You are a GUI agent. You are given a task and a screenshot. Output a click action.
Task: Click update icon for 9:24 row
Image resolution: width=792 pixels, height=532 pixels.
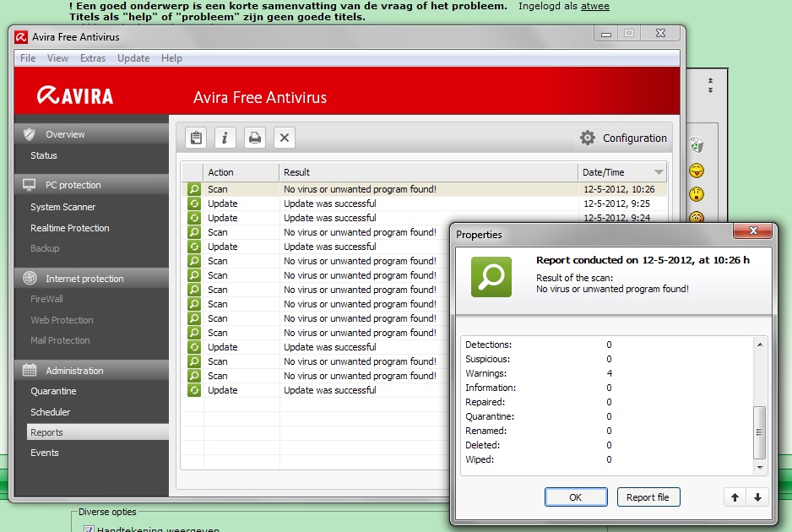pos(194,218)
